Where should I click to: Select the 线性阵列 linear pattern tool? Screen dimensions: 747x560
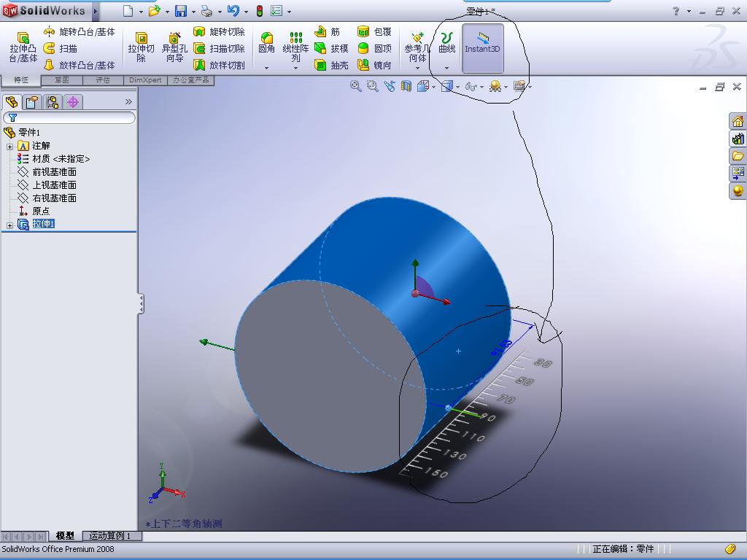pyautogui.click(x=296, y=47)
